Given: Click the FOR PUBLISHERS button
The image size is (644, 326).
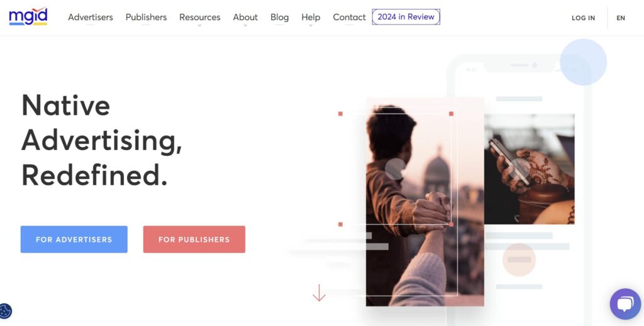Looking at the screenshot, I should click(x=194, y=239).
